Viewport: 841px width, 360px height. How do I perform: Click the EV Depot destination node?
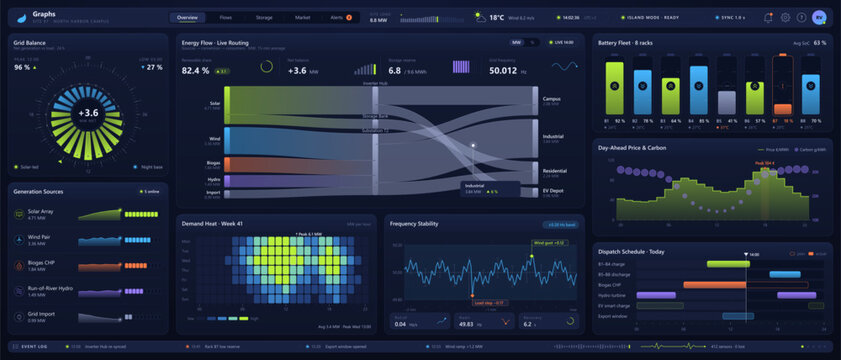pos(535,193)
